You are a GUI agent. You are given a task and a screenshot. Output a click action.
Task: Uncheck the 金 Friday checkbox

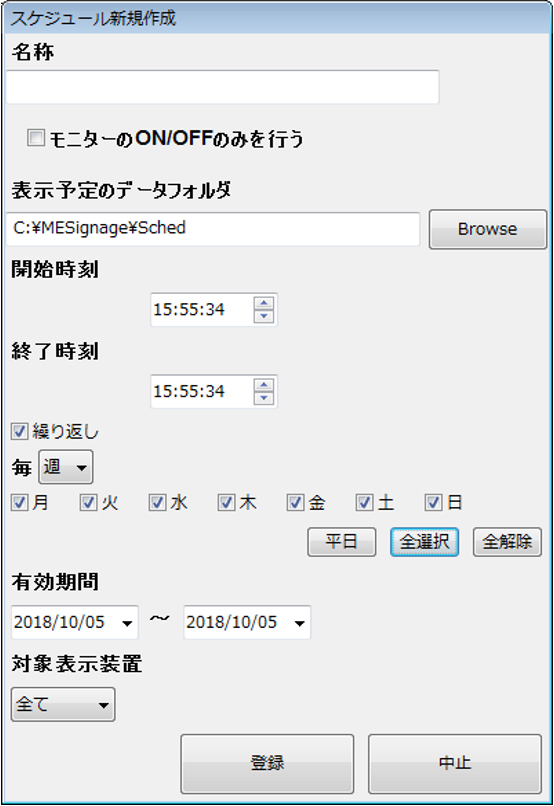point(295,502)
